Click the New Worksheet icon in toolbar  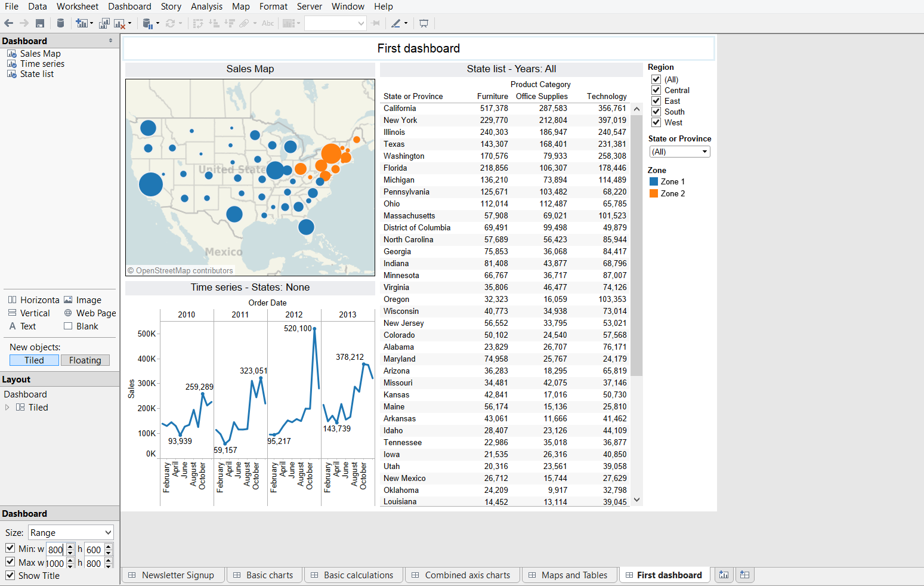point(81,23)
